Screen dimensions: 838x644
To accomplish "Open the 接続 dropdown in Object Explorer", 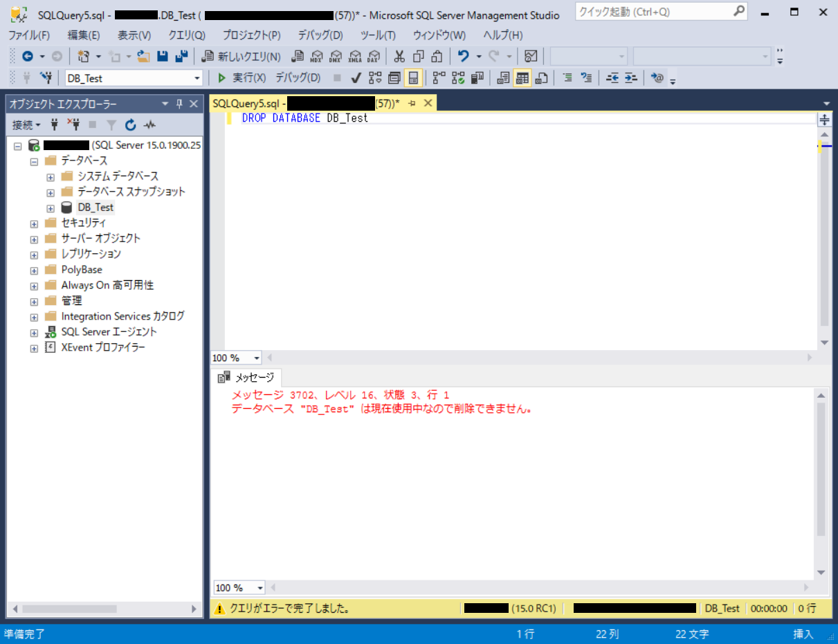I will [x=27, y=125].
